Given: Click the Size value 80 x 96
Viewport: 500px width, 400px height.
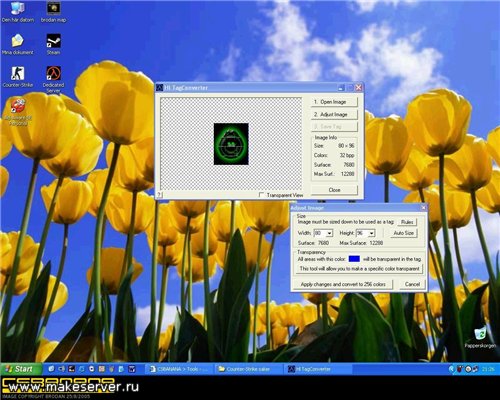Looking at the screenshot, I should click(x=346, y=146).
